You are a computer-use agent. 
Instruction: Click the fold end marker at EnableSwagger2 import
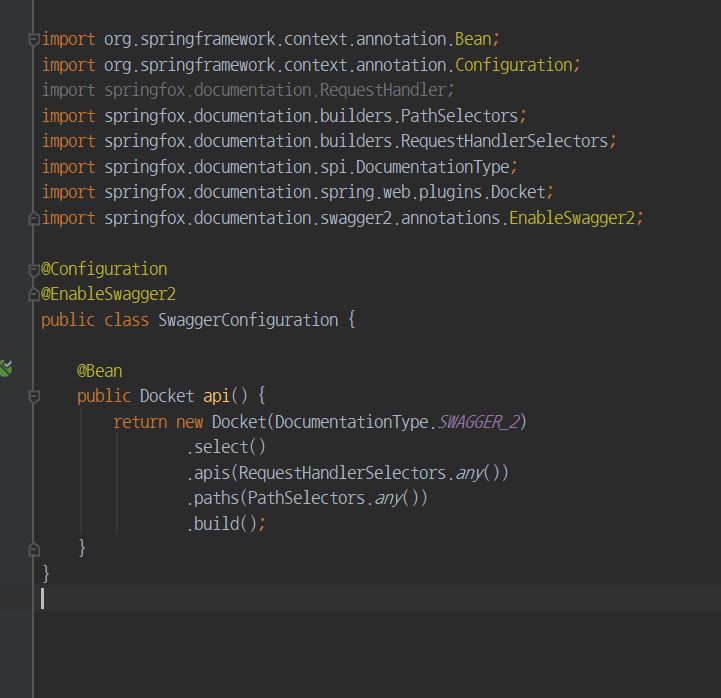click(34, 218)
